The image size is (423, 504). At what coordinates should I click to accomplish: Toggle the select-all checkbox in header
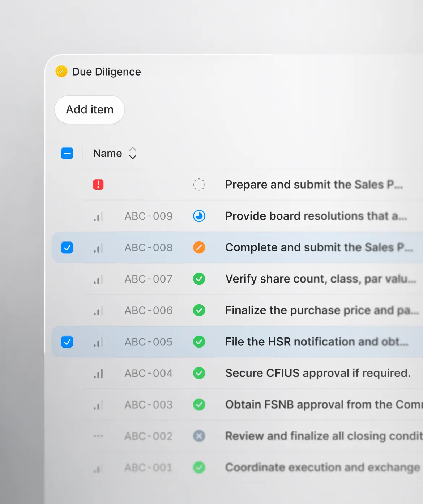click(67, 153)
